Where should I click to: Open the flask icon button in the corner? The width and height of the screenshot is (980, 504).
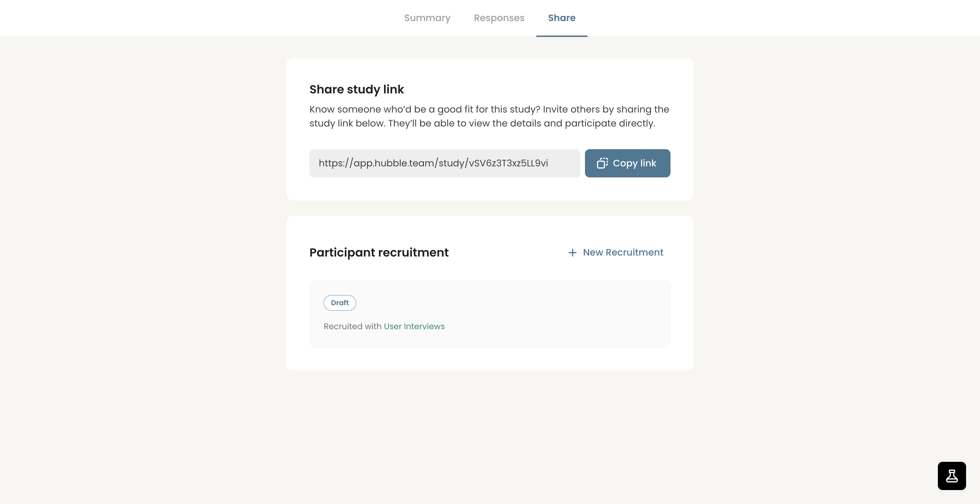pos(951,475)
